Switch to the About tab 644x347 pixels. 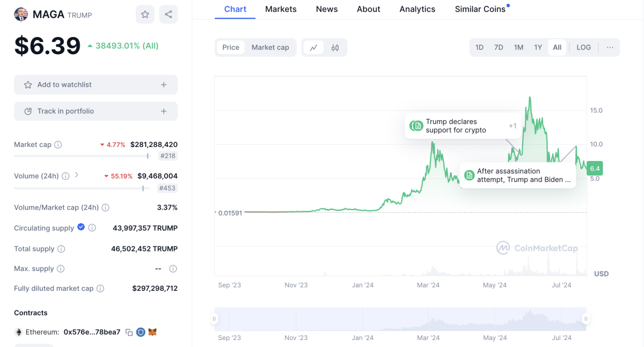click(x=368, y=9)
